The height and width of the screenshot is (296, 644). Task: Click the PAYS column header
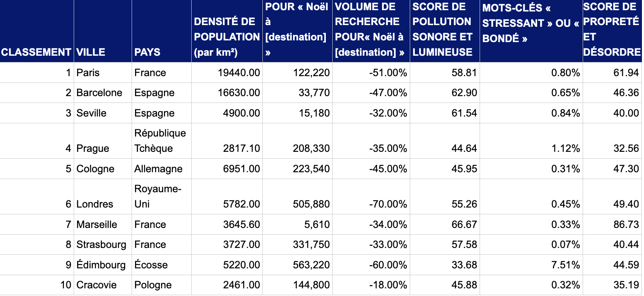[147, 52]
